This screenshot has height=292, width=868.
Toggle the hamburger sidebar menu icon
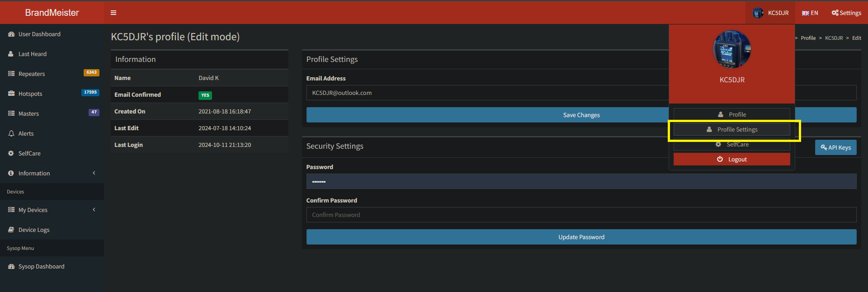coord(113,13)
